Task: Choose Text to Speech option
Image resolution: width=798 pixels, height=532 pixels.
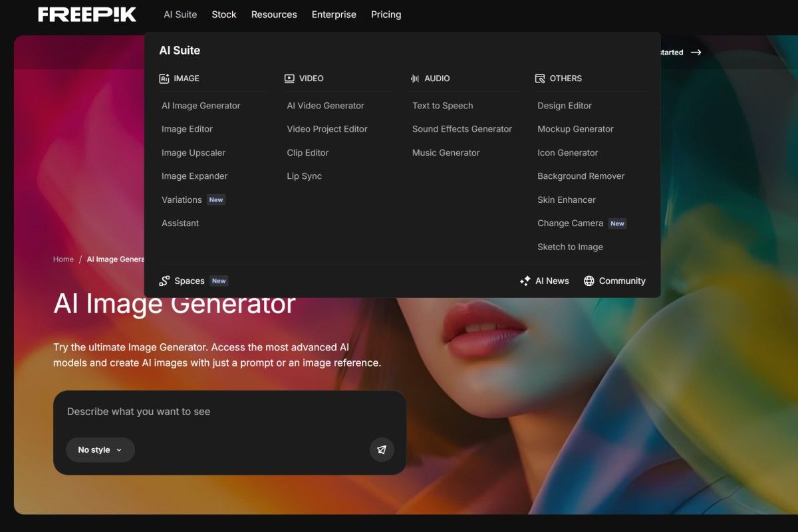Action: point(442,106)
